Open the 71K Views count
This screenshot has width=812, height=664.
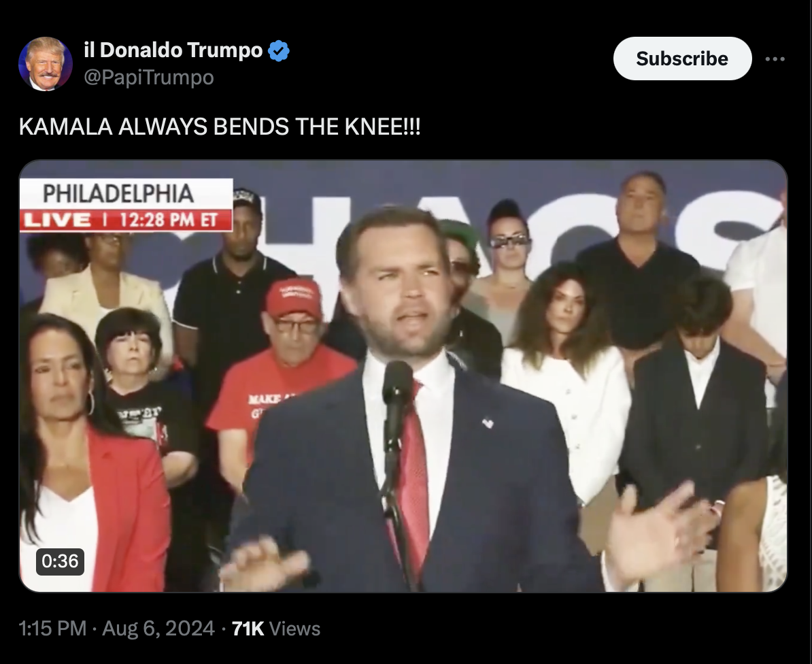[276, 628]
